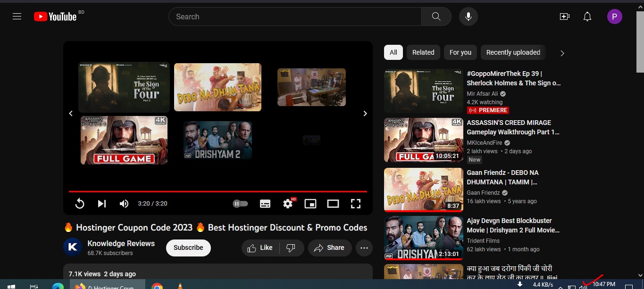Open the notifications bell
Viewport: 644px width, 289px height.
587,17
